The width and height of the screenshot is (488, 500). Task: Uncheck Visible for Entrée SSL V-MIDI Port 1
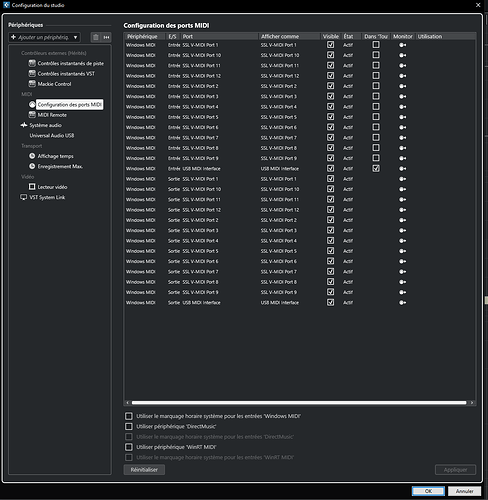(x=330, y=45)
